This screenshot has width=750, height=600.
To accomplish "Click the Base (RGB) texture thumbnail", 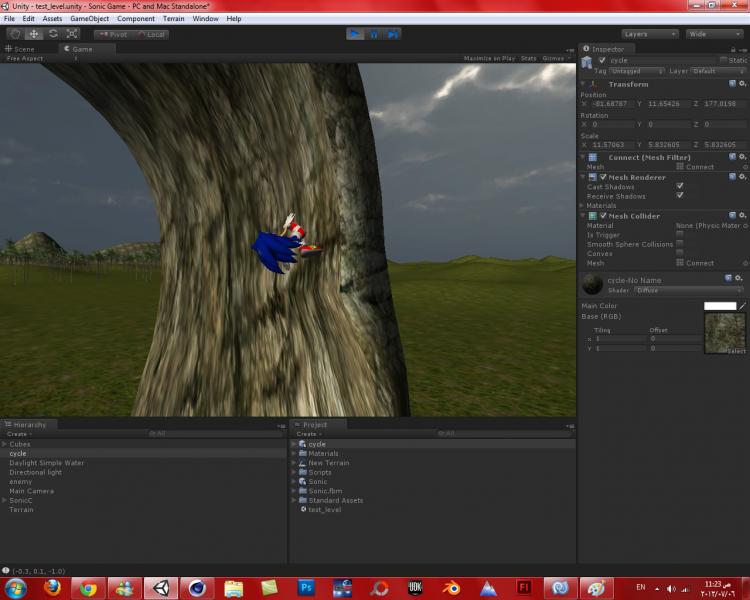I will [725, 333].
